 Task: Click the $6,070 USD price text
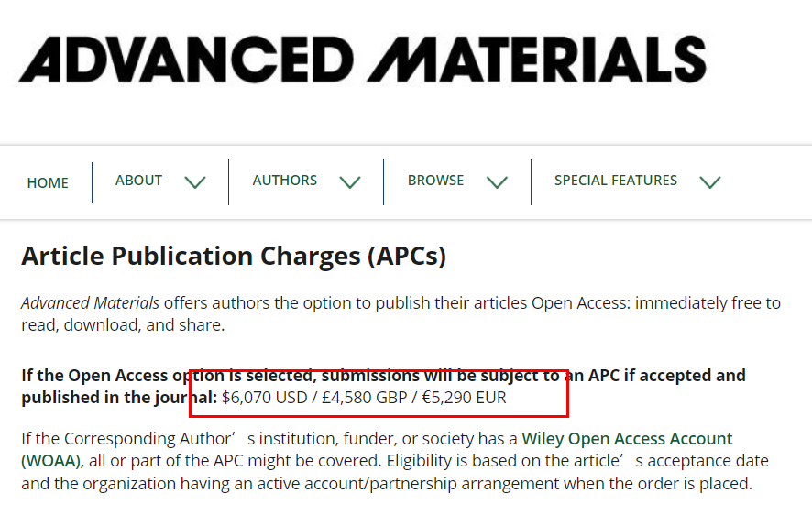pyautogui.click(x=265, y=398)
